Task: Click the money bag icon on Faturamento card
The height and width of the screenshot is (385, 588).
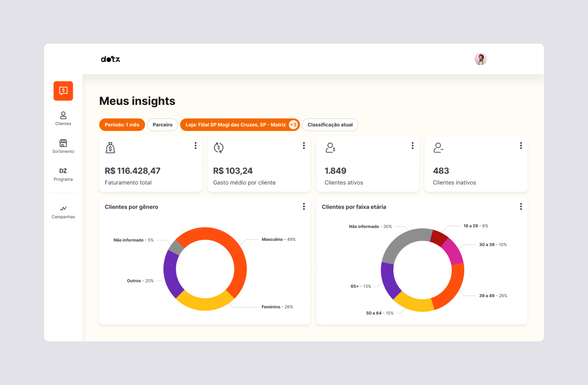Action: [110, 148]
